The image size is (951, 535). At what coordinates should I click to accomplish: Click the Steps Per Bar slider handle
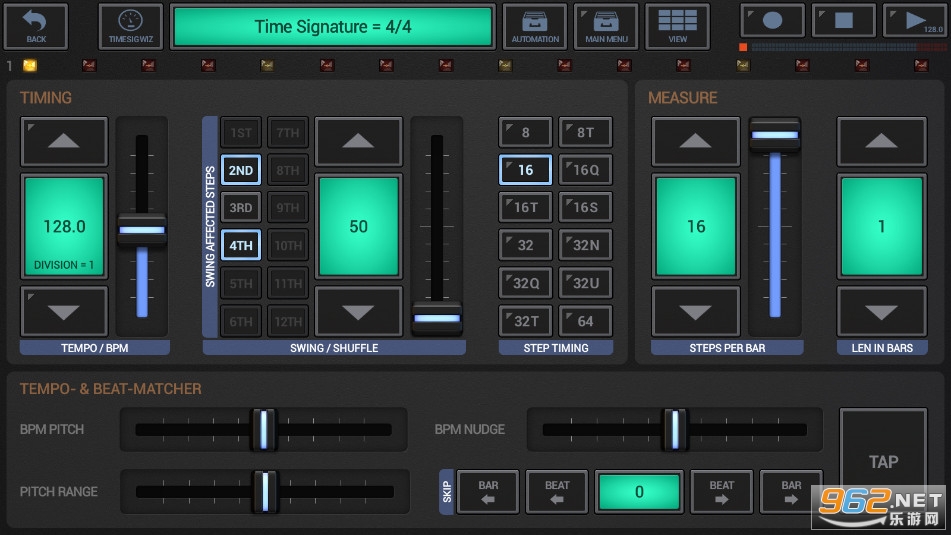775,135
